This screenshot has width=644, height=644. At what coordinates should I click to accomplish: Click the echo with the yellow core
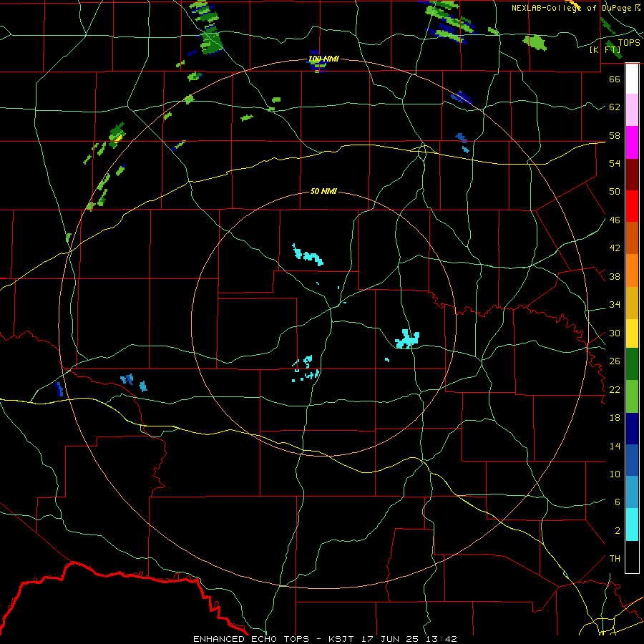(117, 135)
